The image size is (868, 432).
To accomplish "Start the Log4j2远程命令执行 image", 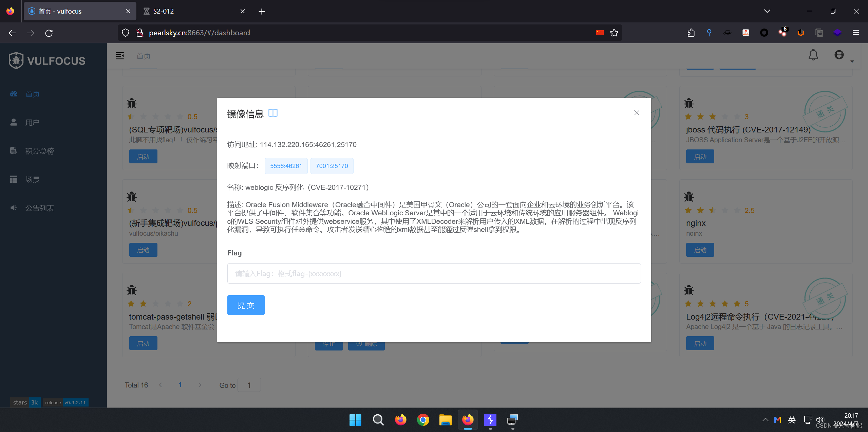I will tap(700, 343).
